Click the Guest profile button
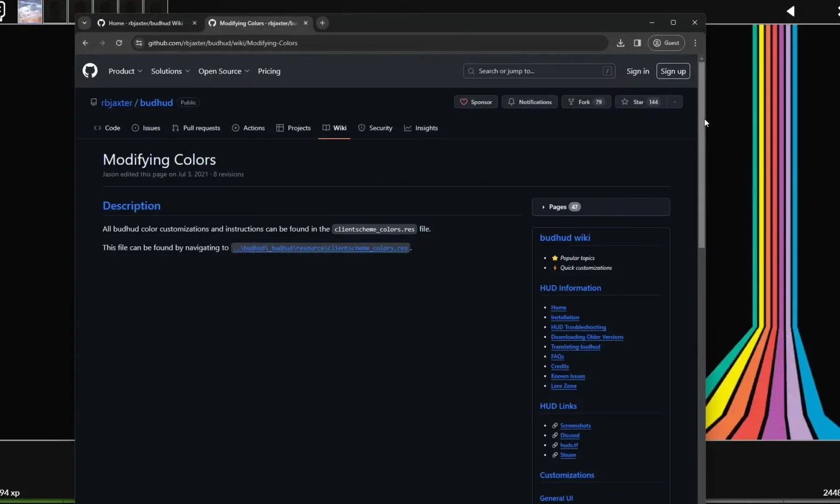Screen dimensions: 840x504 coord(666,43)
